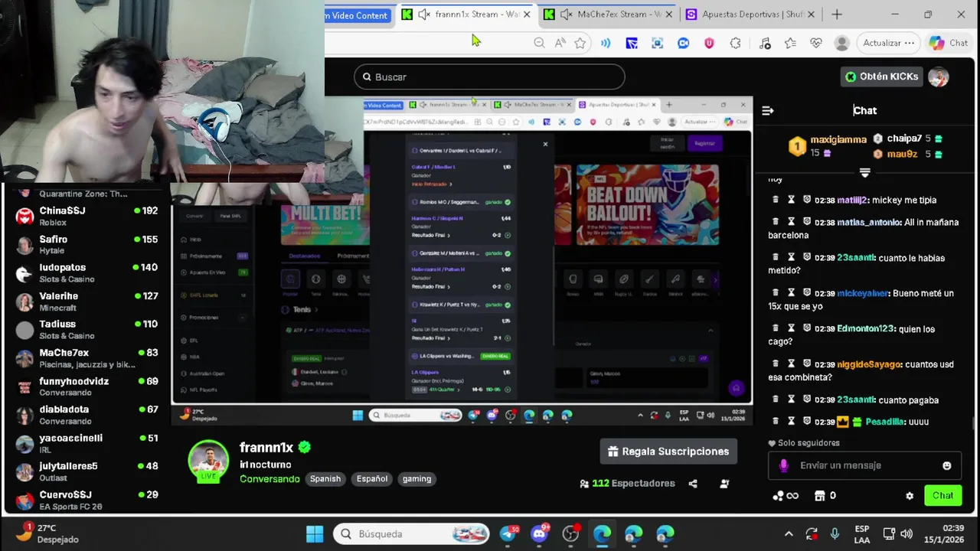Viewport: 980px width, 551px height.
Task: Open Copilot Chat button
Action: point(949,43)
